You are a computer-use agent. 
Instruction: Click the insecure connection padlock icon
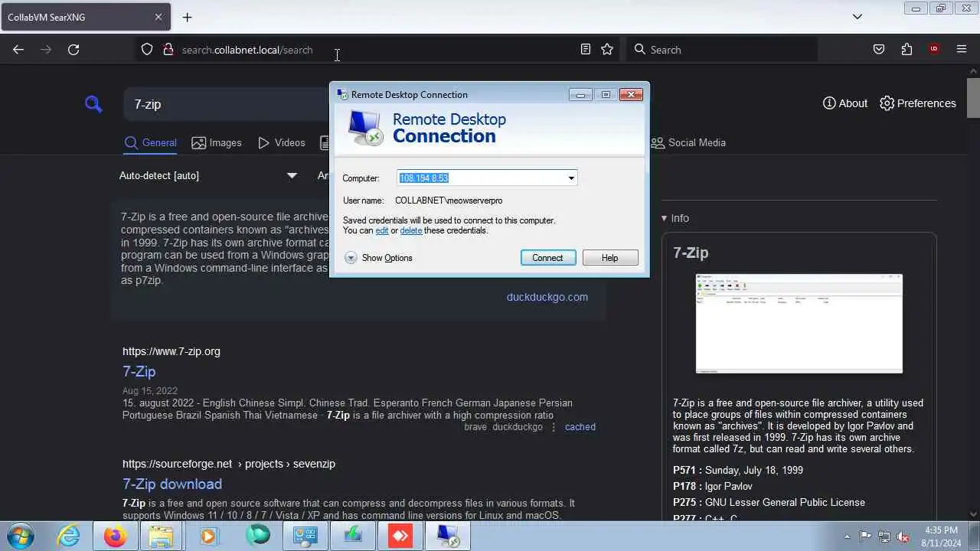168,50
